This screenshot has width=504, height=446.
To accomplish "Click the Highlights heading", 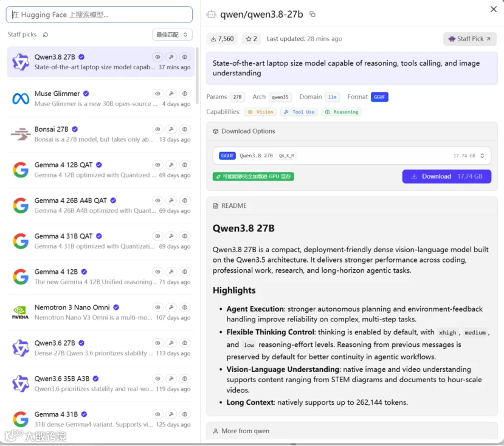I will (x=234, y=290).
